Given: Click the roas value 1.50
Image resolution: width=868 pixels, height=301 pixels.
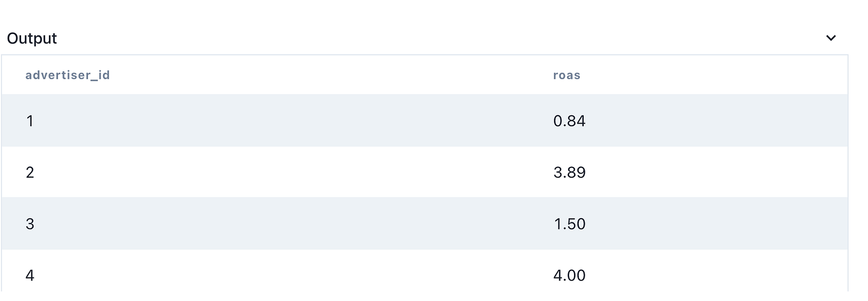Looking at the screenshot, I should [569, 224].
